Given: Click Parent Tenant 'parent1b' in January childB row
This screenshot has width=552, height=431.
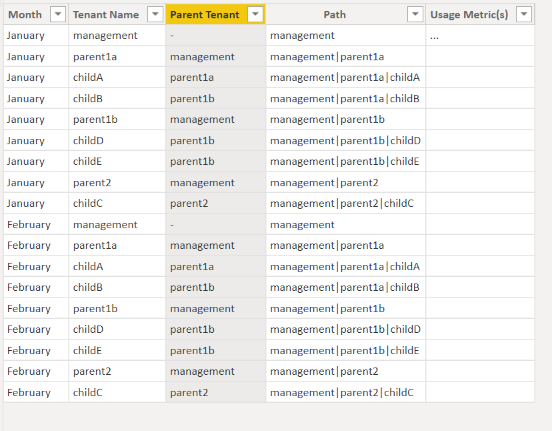Looking at the screenshot, I should click(192, 99).
